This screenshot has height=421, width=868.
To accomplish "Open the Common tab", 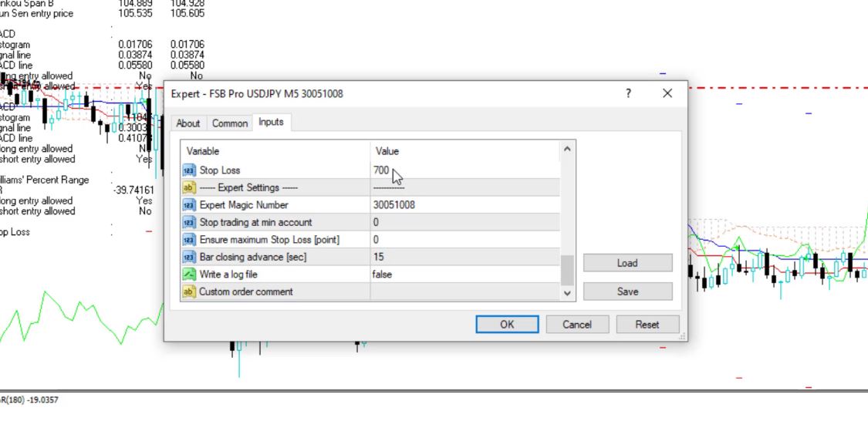I will (230, 123).
